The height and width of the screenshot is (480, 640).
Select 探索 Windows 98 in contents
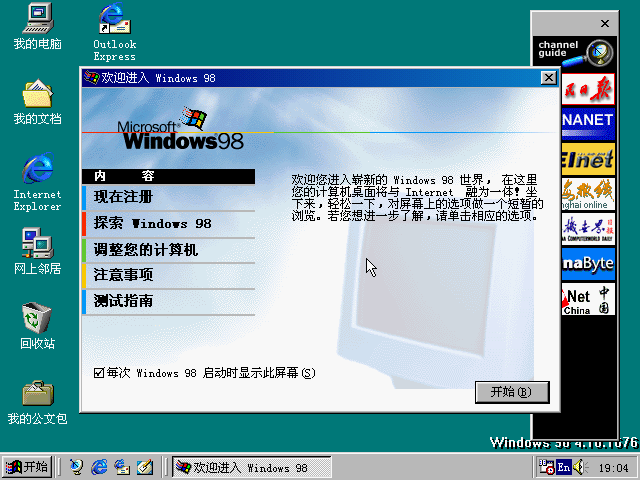[x=169, y=224]
